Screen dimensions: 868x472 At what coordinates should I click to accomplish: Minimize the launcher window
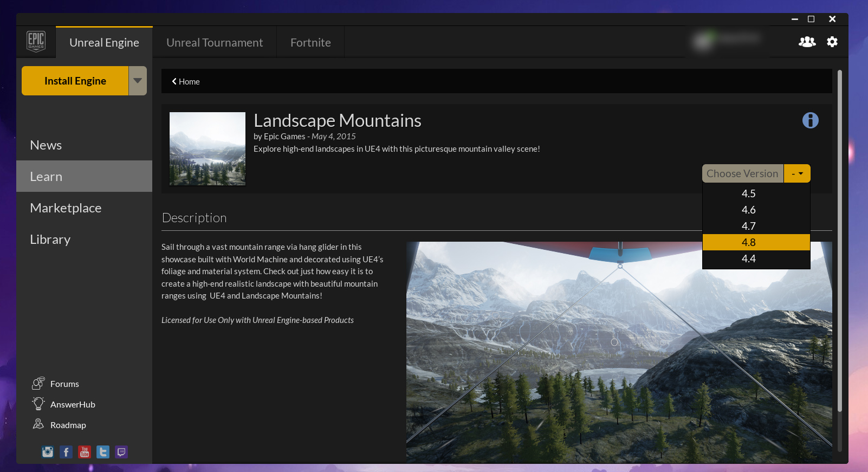[795, 19]
